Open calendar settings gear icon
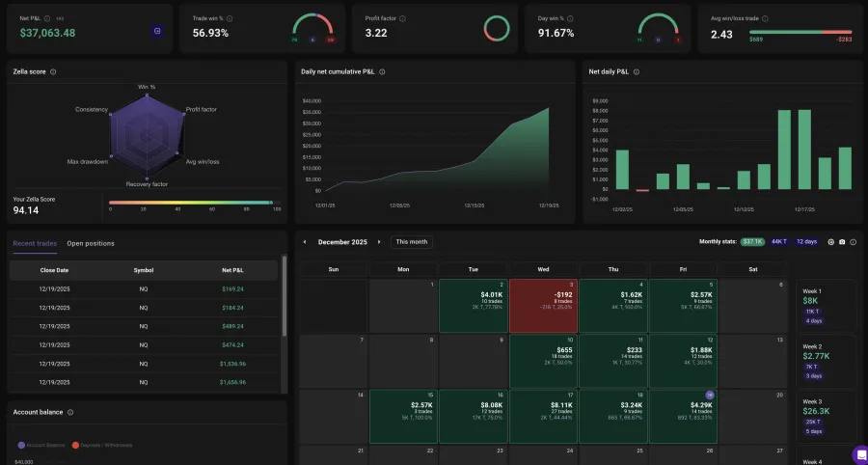868x465 pixels. [x=830, y=242]
